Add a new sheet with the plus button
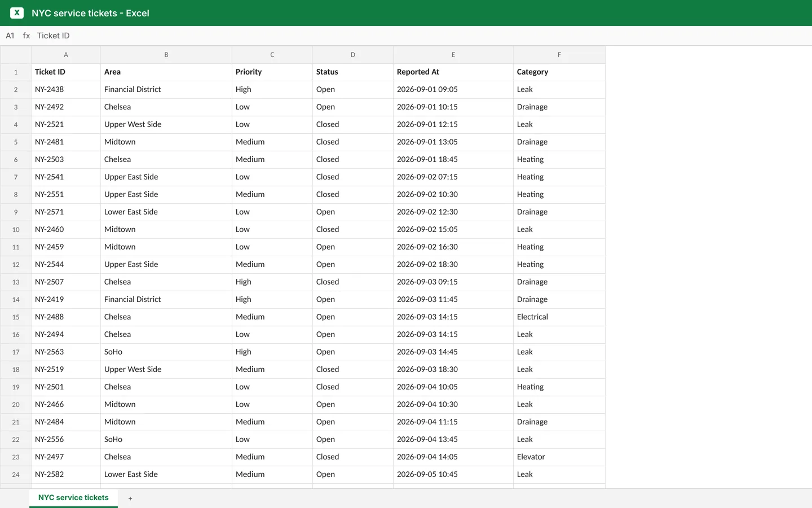 click(130, 498)
